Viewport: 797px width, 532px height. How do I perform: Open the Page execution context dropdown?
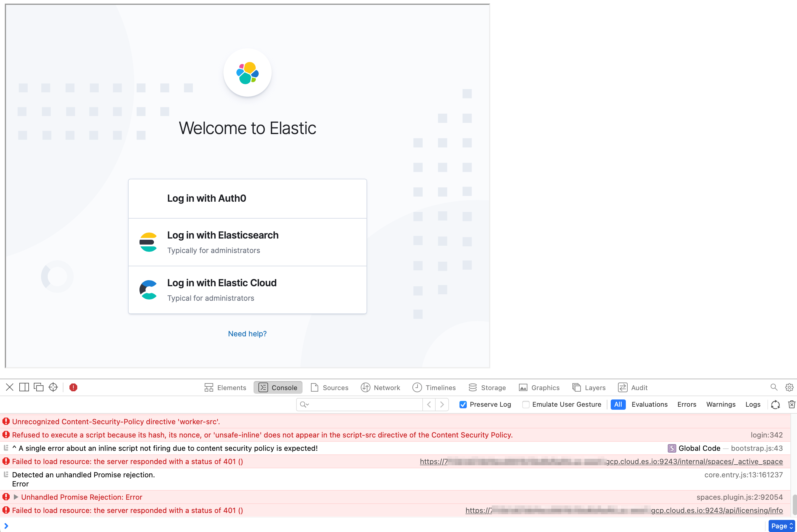[x=782, y=526]
